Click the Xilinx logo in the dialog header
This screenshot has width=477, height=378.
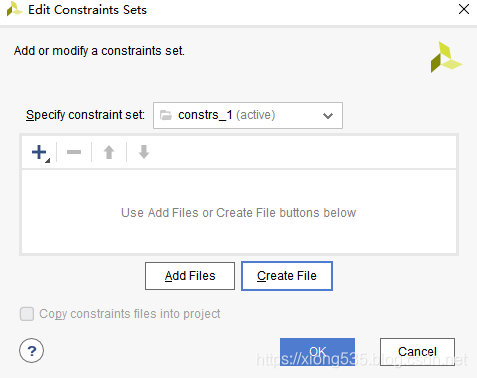coord(446,57)
